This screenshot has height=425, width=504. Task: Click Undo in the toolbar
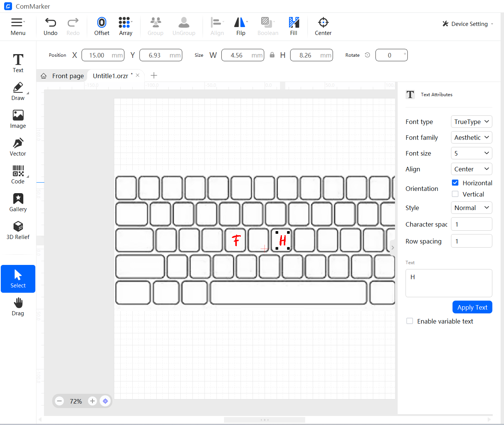tap(50, 26)
